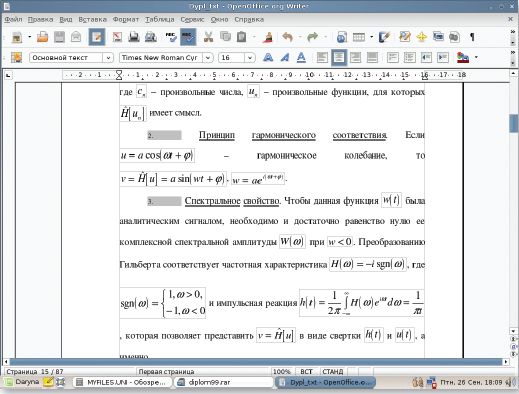Click horizontal scrollbar track

tap(256, 362)
